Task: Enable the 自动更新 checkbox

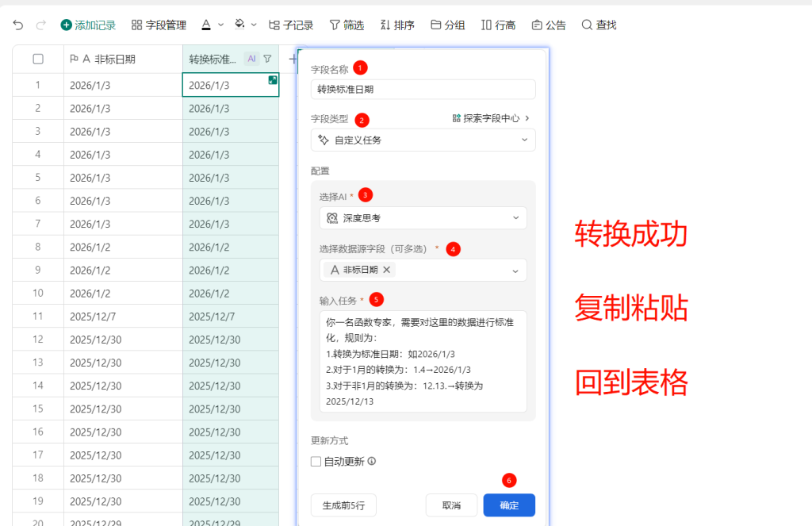Action: pyautogui.click(x=316, y=461)
